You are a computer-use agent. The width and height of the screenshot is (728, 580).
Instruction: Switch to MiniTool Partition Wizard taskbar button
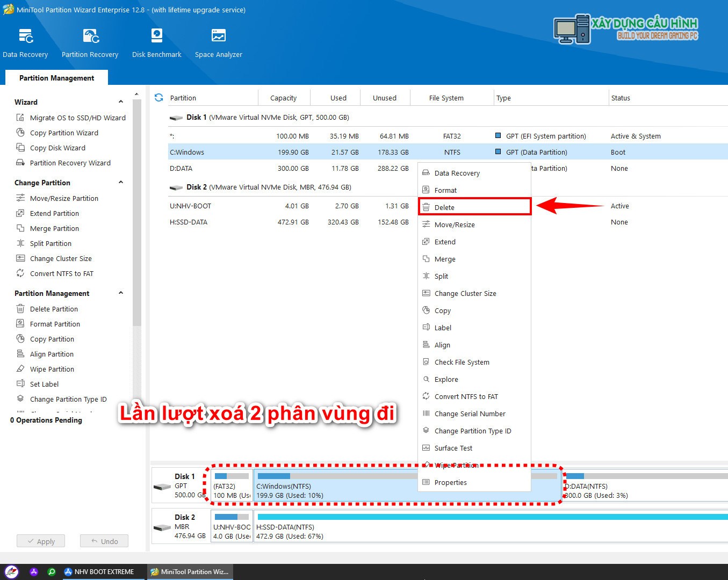pos(189,572)
